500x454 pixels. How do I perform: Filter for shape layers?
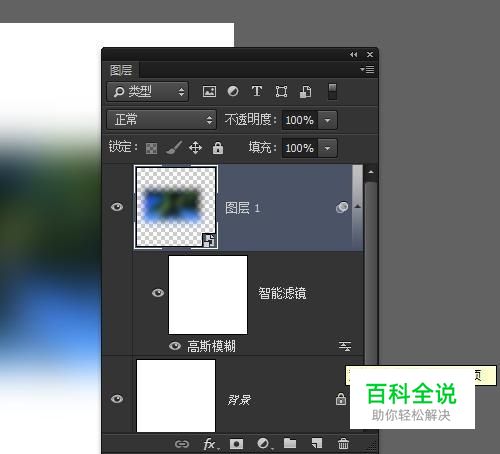coord(281,91)
